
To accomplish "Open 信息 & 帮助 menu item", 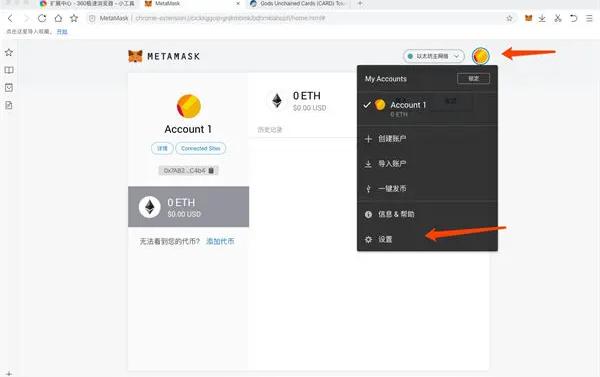I will click(427, 214).
